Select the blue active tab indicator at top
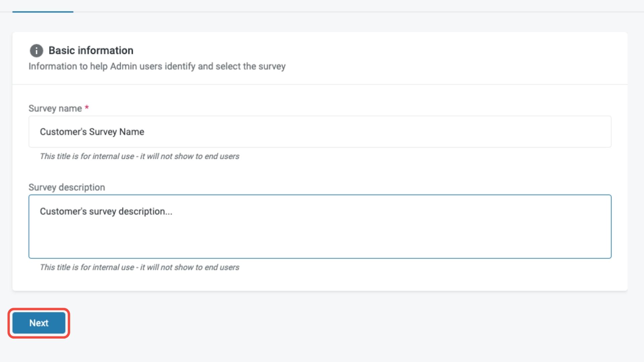 (43, 12)
